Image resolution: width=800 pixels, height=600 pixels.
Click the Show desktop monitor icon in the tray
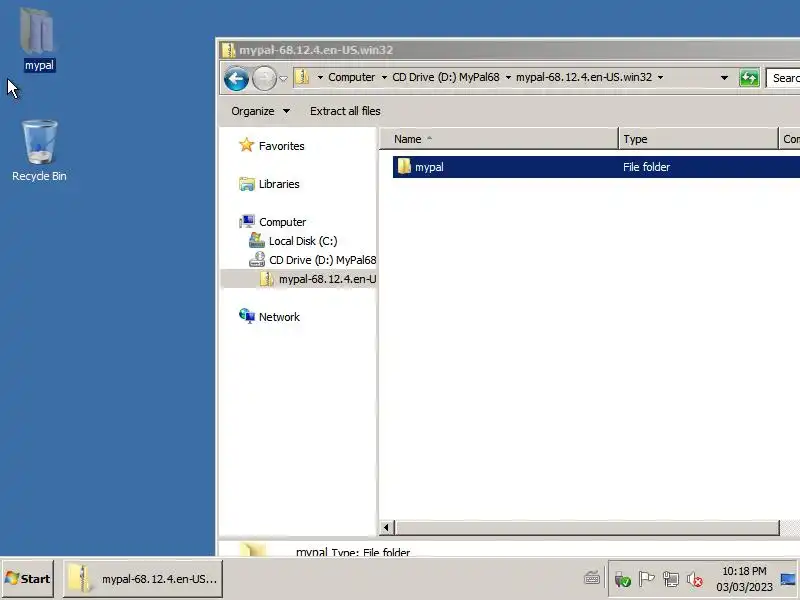click(788, 579)
